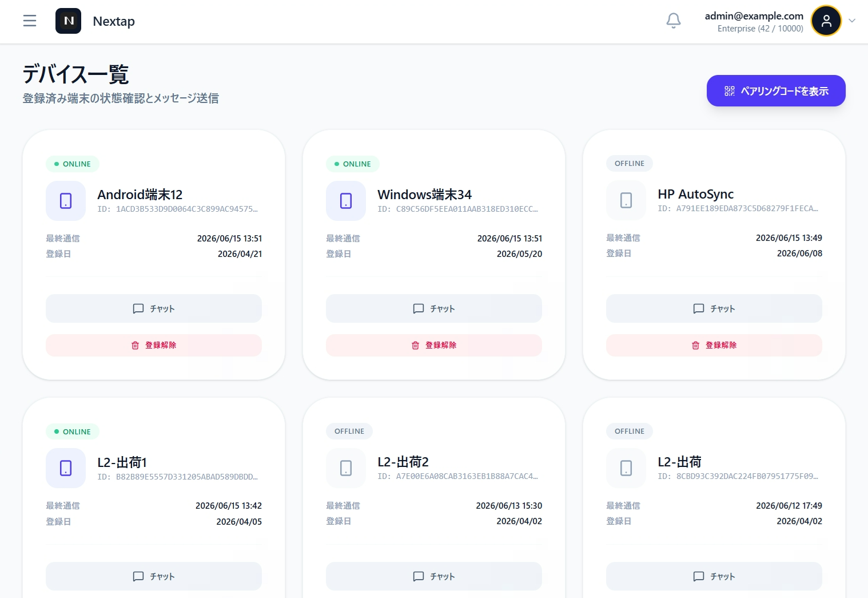
Task: Select the L2-出荷1 device name
Action: click(x=122, y=462)
